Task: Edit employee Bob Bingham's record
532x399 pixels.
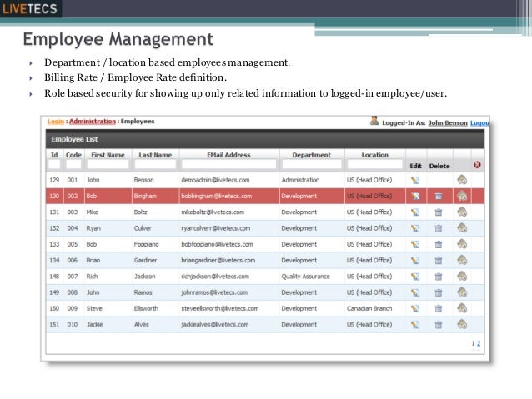Action: [x=415, y=196]
